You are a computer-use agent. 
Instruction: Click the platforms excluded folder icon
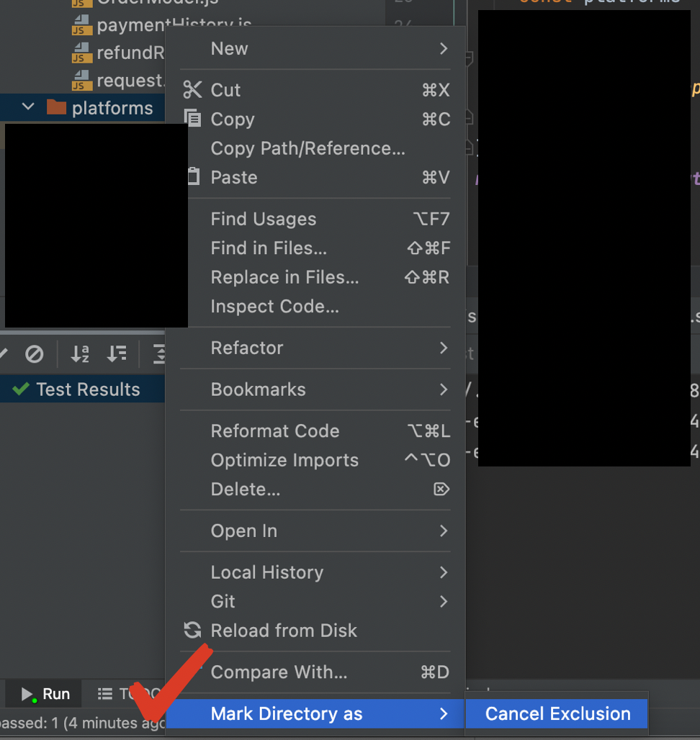pyautogui.click(x=56, y=107)
